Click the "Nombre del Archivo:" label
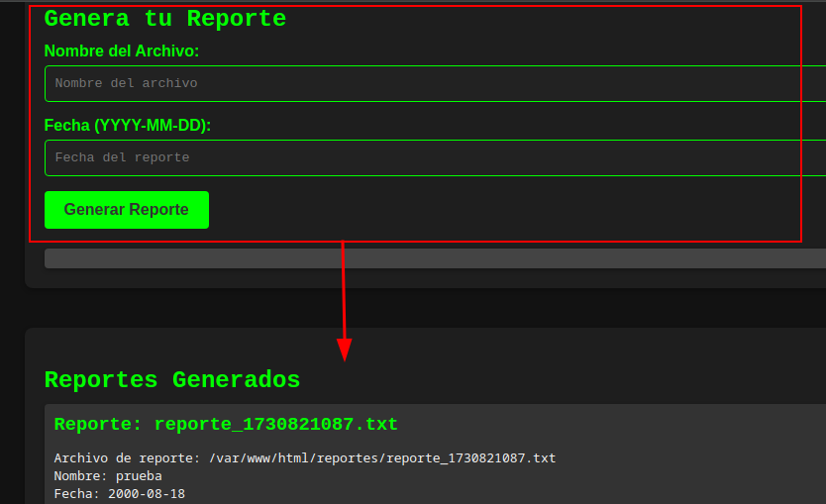826x504 pixels. point(122,51)
